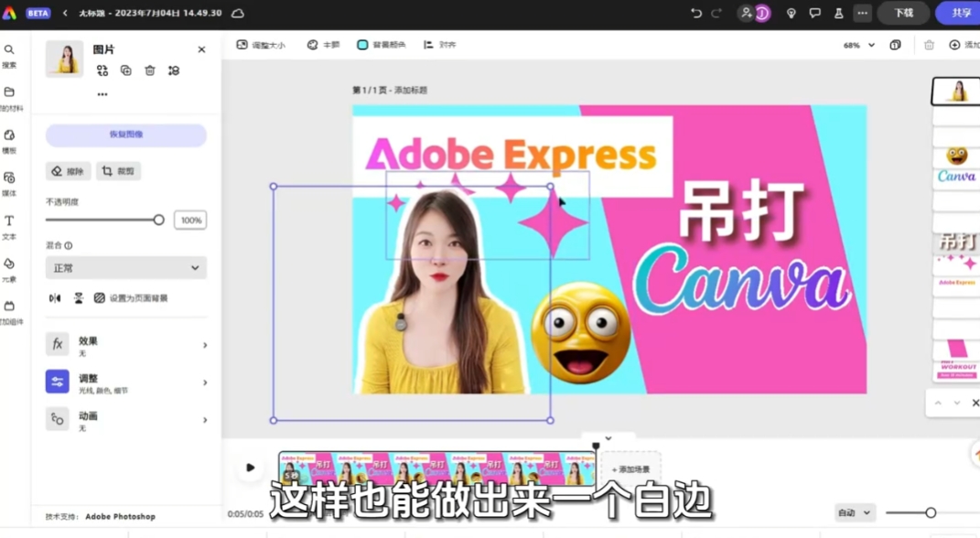The width and height of the screenshot is (980, 538).
Task: Click the Resize toolbar option
Action: [x=262, y=45]
